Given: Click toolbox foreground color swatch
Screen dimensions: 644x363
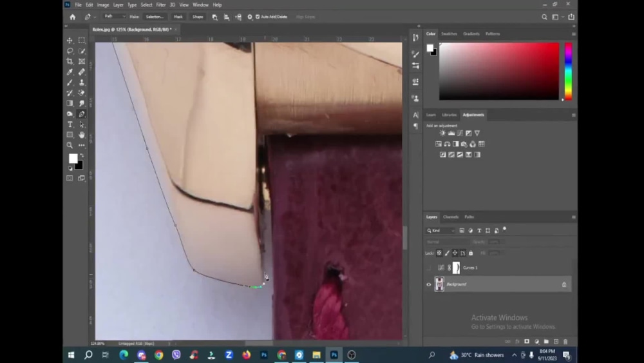Looking at the screenshot, I should point(73,158).
